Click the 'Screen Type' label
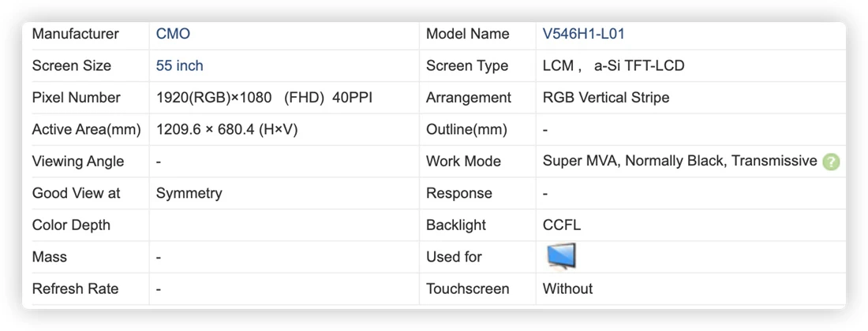The width and height of the screenshot is (868, 331). [466, 65]
